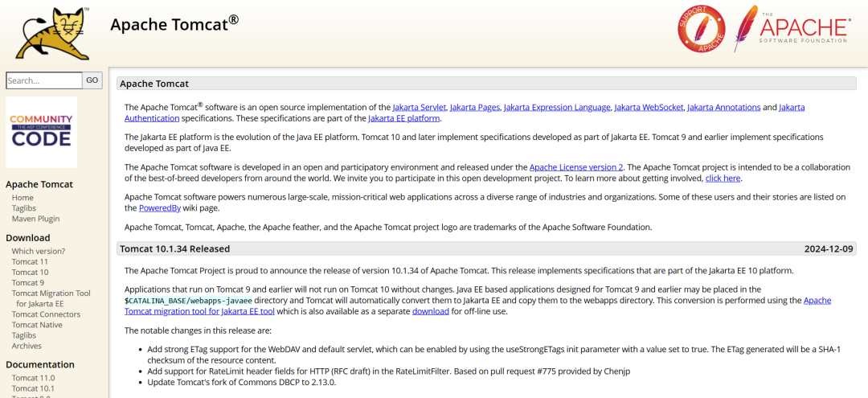Click the Documentation sidebar heading
This screenshot has width=868, height=398.
[40, 364]
